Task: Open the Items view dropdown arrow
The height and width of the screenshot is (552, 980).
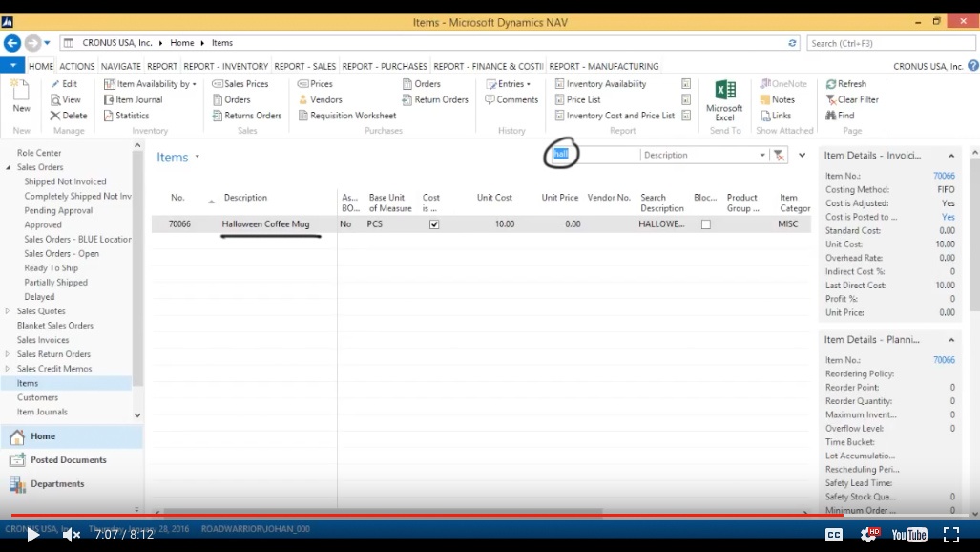Action: click(x=197, y=157)
